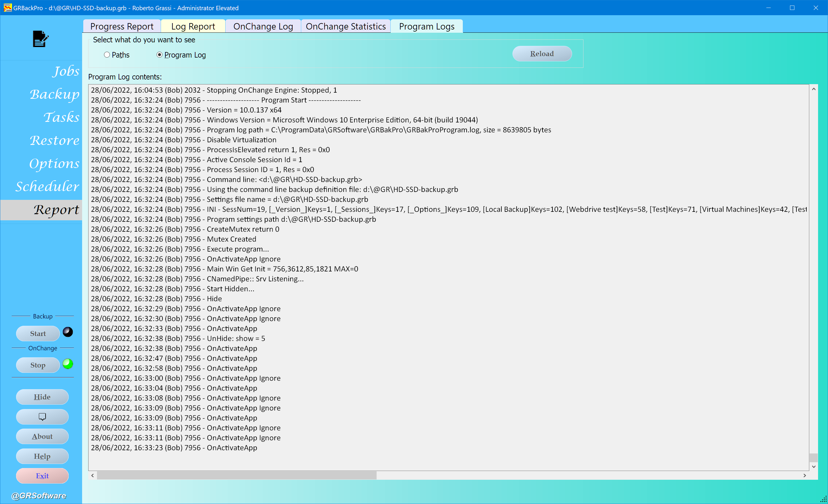Open the Scheduler section in the sidebar

coord(47,186)
